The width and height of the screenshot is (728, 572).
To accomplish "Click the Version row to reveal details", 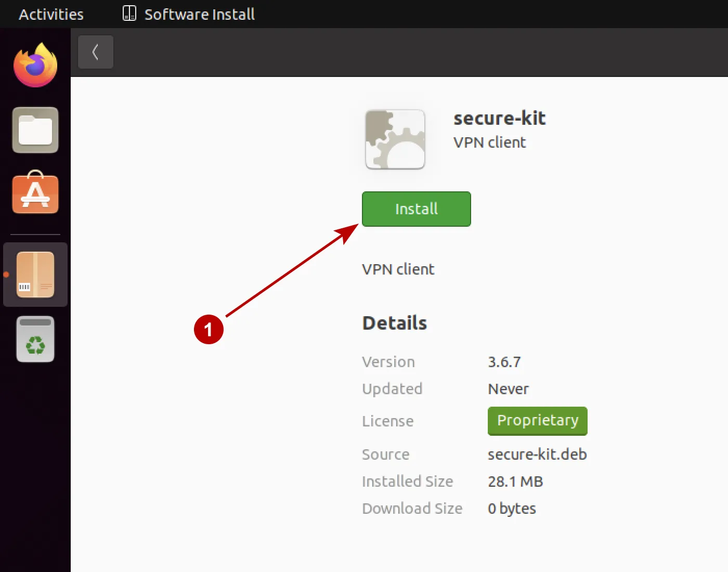I will 388,361.
